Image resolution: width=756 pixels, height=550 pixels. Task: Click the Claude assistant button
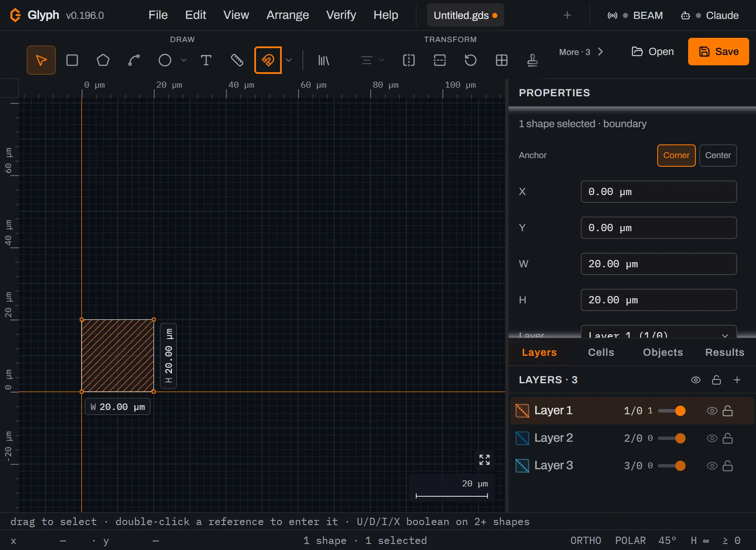pyautogui.click(x=710, y=15)
